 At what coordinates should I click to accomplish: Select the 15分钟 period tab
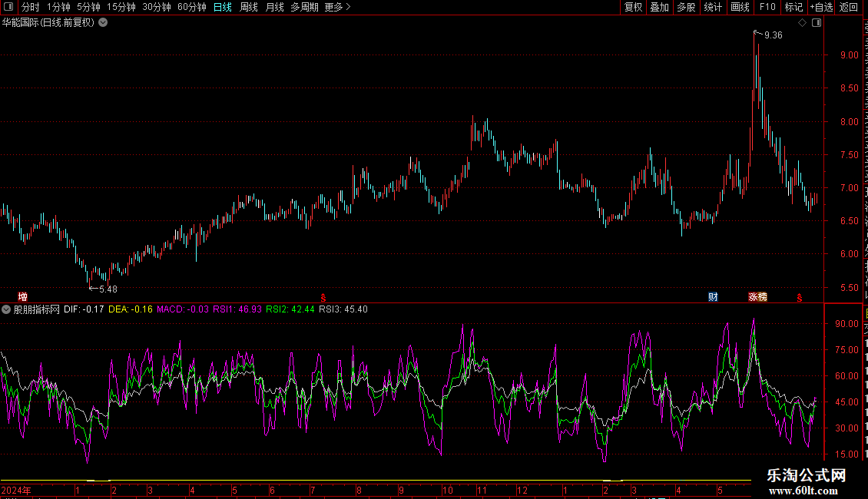coord(121,7)
